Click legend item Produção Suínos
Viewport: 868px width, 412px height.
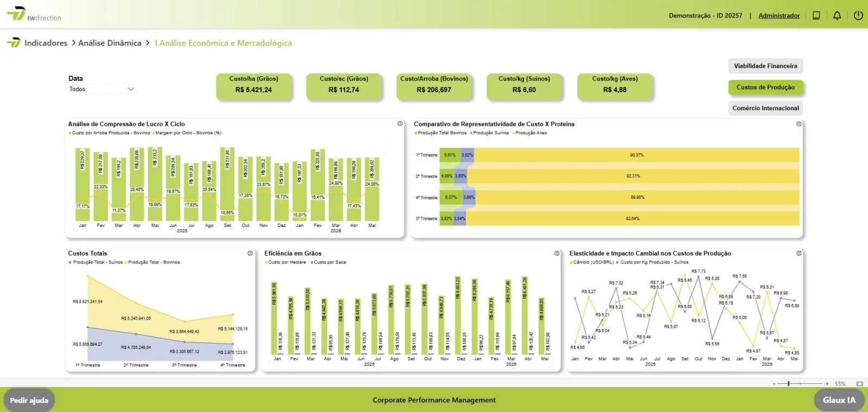tap(489, 133)
